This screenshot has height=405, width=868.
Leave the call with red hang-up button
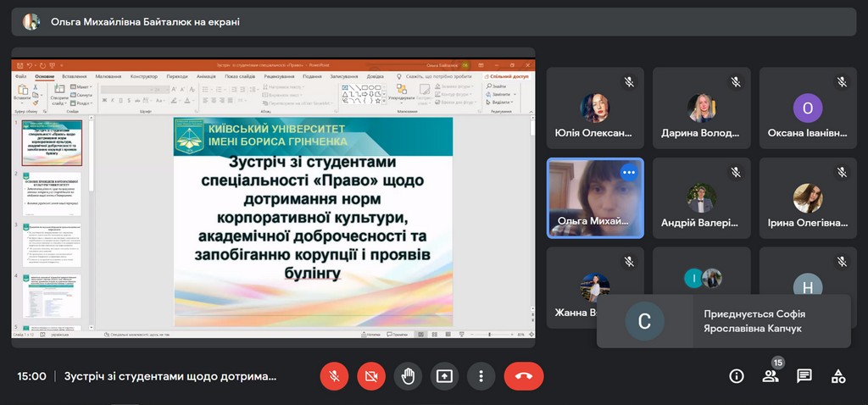[x=524, y=376]
